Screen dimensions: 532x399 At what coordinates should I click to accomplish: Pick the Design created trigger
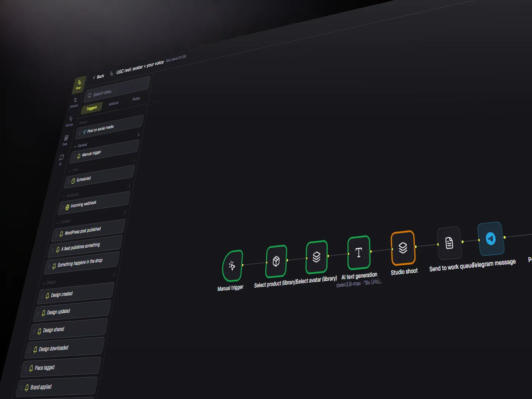point(76,293)
